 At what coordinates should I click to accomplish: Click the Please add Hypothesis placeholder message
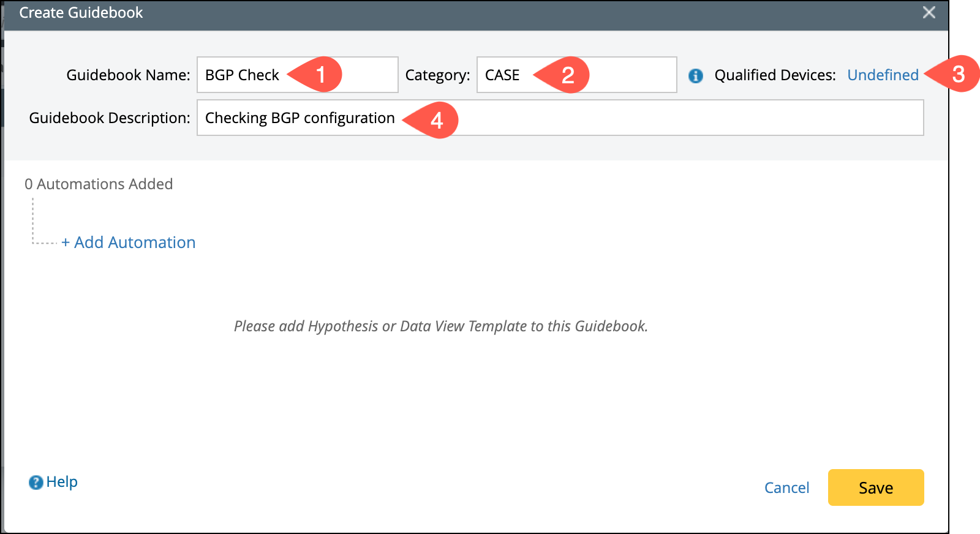(x=440, y=326)
